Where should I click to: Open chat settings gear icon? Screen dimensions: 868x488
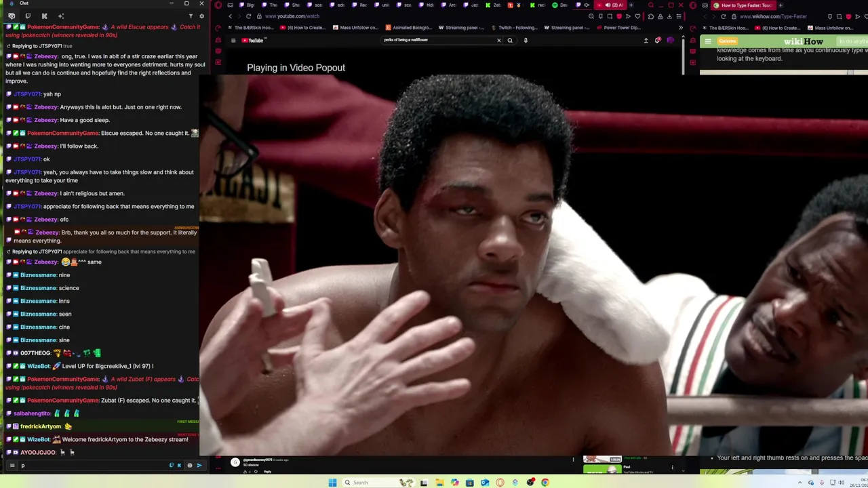pos(201,16)
